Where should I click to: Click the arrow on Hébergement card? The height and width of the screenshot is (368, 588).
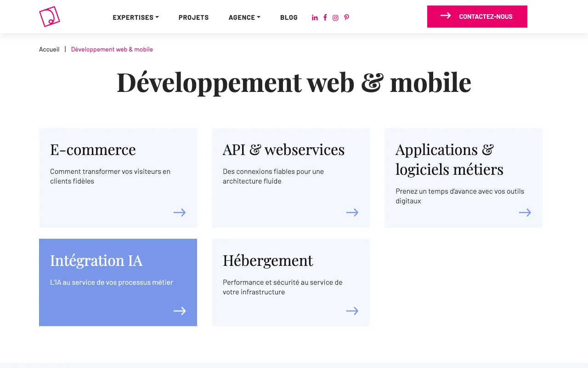coord(352,311)
